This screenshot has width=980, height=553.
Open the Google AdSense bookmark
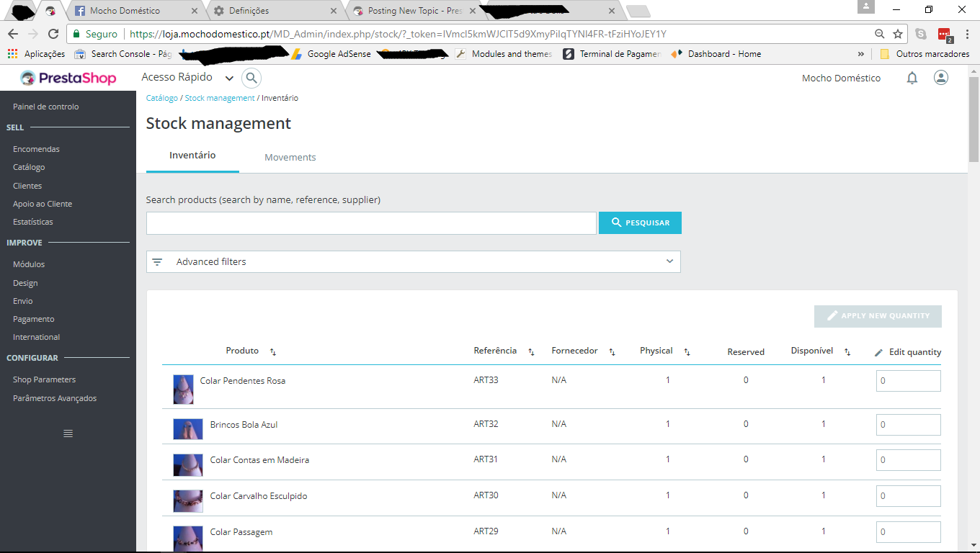331,54
